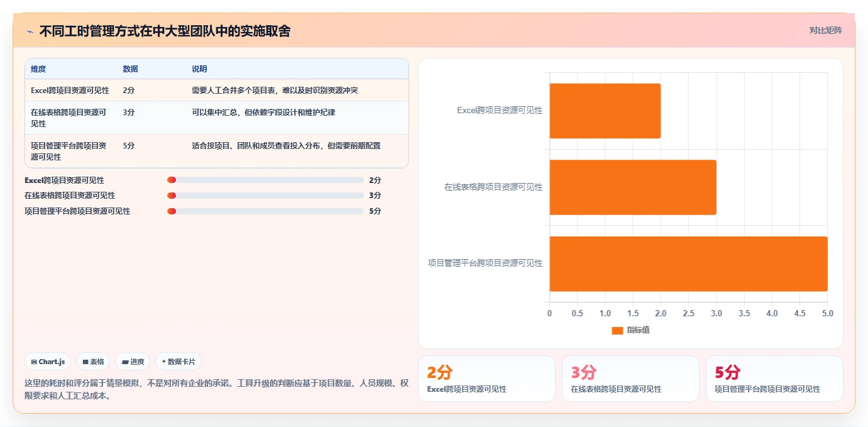Click the 项目管理平台跨项目资源可见性 progress bar
The image size is (868, 427).
[265, 211]
